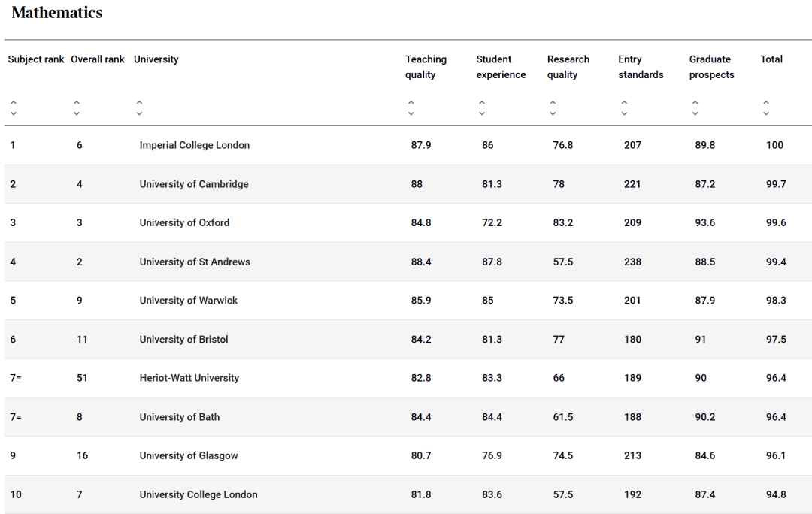The image size is (812, 514).
Task: Click Bristol overall rank 11
Action: click(83, 340)
